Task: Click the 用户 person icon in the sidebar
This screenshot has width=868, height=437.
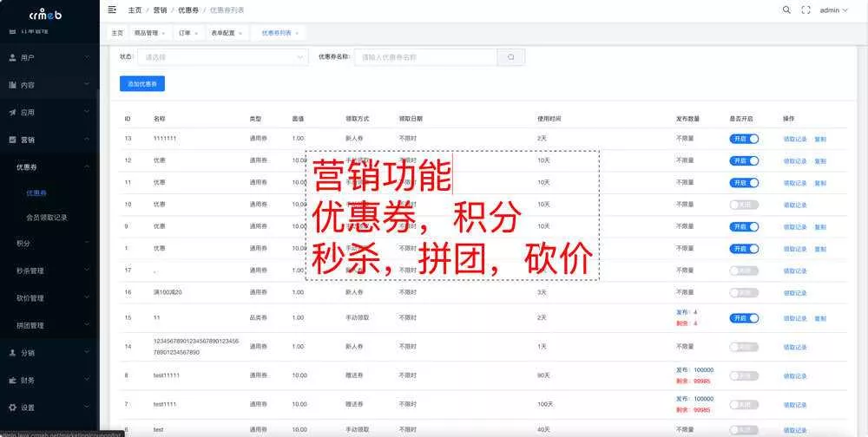Action: 13,57
